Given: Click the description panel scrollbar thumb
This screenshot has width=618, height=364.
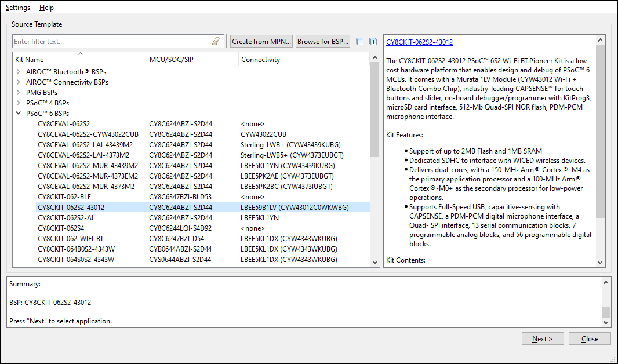Looking at the screenshot, I should coord(600,131).
